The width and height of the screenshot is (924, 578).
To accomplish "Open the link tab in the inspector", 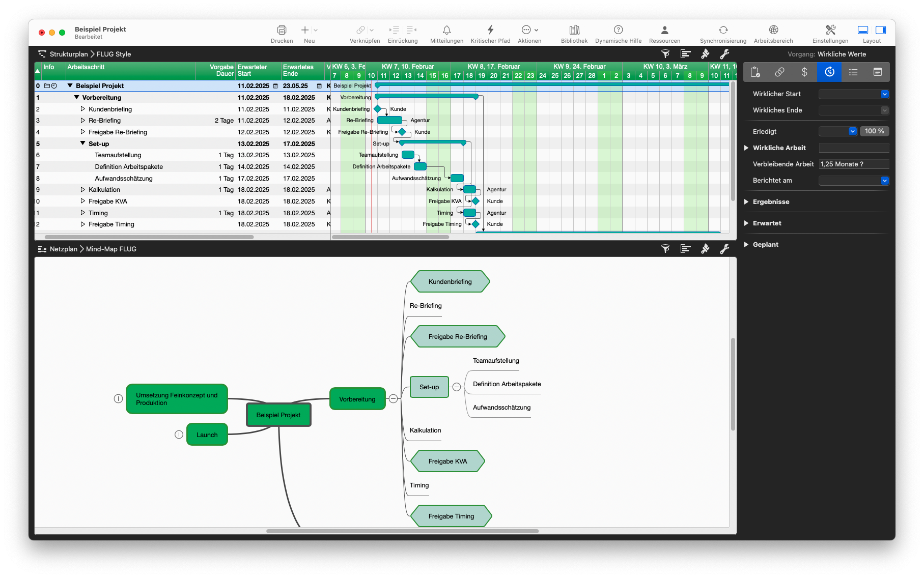I will 779,72.
